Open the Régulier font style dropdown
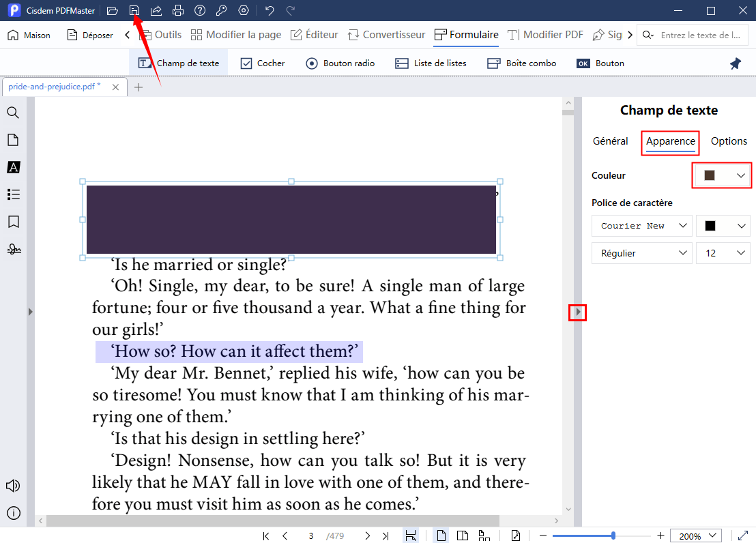 coord(642,253)
